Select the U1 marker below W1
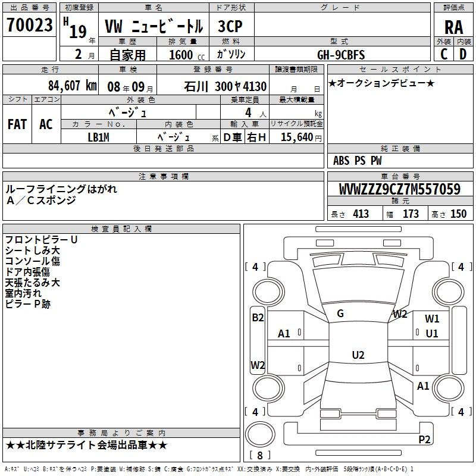This screenshot has width=476, height=476. tap(432, 333)
